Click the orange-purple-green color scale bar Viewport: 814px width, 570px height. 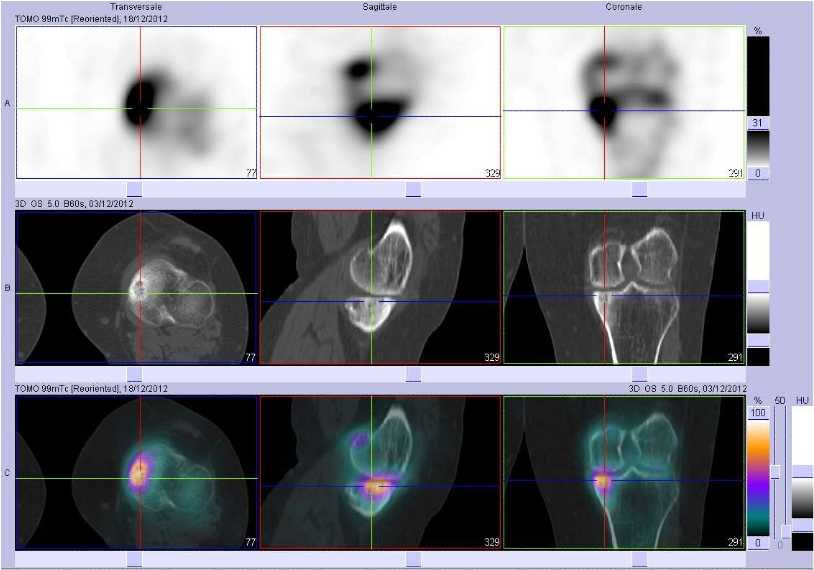coord(758,478)
